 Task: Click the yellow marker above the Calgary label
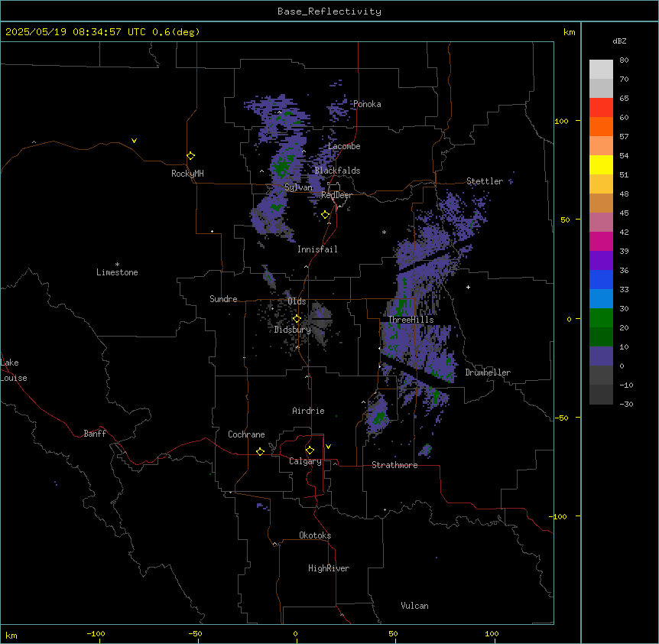coord(310,450)
